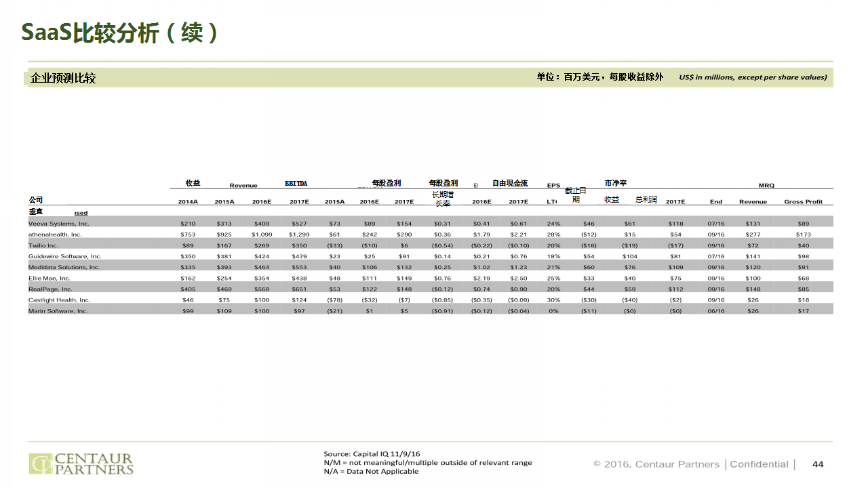Click the N/A = Data Not Applicable footnote
Viewport: 868px width, 488px height.
coord(371,471)
